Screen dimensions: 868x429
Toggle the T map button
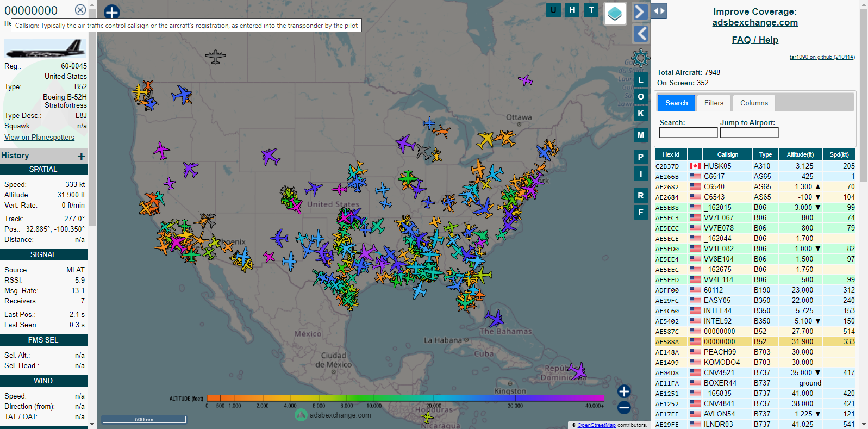(x=591, y=10)
